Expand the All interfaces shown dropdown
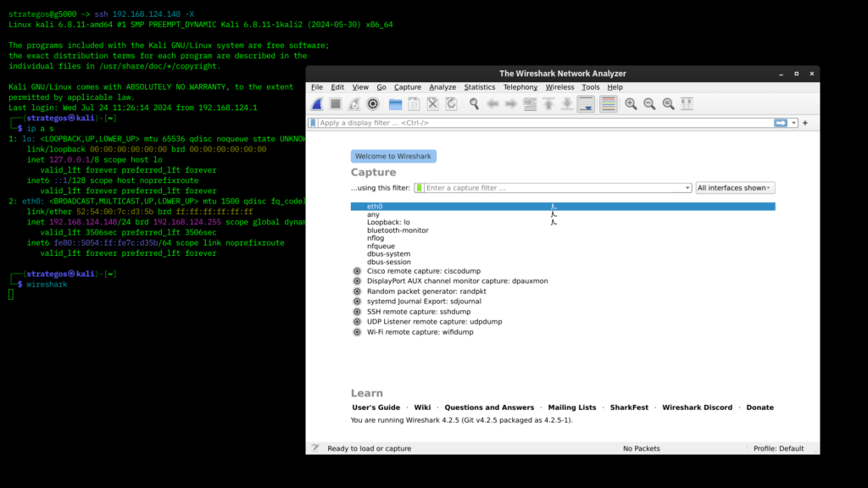Viewport: 868px width, 488px height. coord(735,188)
